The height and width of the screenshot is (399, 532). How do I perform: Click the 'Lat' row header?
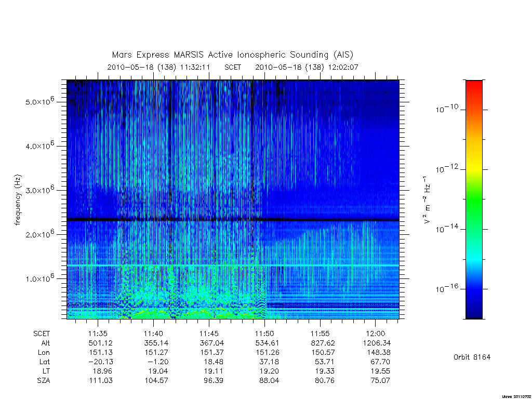coord(45,362)
